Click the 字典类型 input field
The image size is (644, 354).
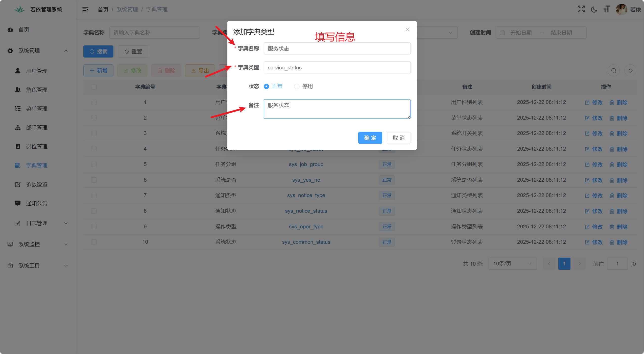click(x=337, y=68)
